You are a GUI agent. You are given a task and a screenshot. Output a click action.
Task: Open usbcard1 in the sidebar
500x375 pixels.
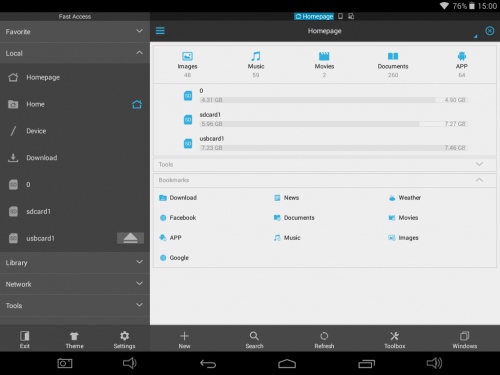(75, 238)
